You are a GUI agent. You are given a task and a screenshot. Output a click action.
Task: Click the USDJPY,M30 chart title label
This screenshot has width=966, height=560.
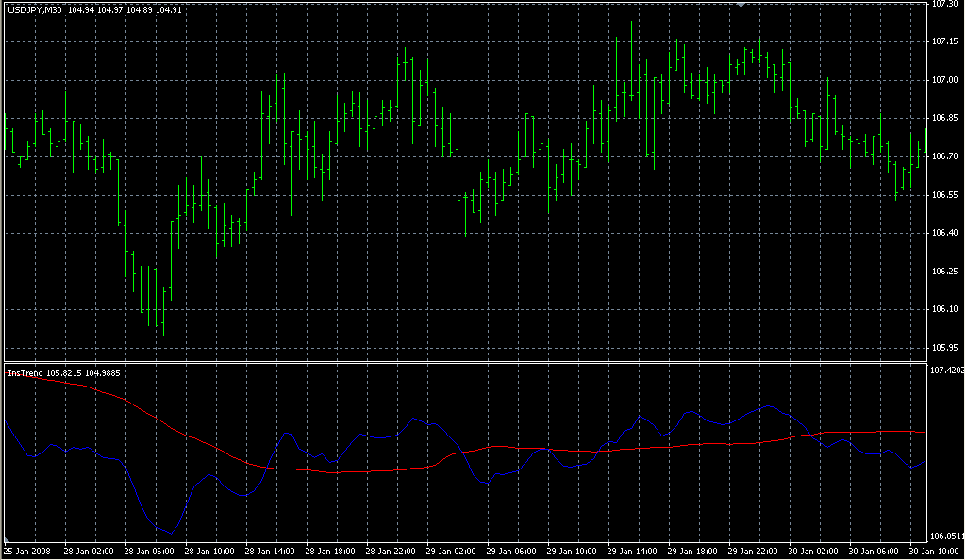click(x=35, y=10)
